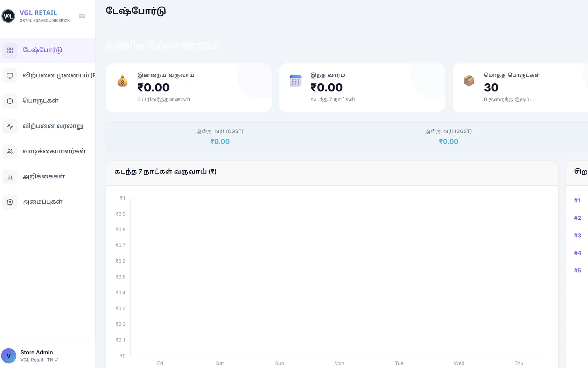Click the மொத்த பொருட்கள் card label
Viewport: 588px width, 368px height.
click(512, 75)
